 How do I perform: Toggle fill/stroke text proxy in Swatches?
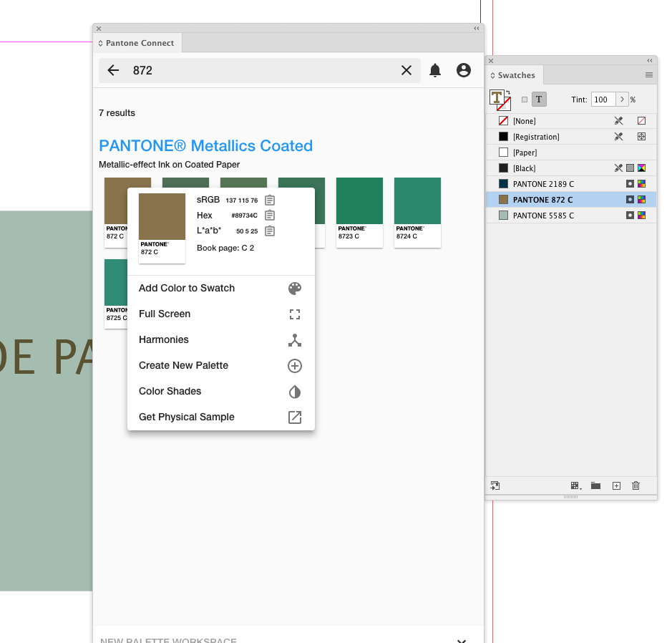496,97
